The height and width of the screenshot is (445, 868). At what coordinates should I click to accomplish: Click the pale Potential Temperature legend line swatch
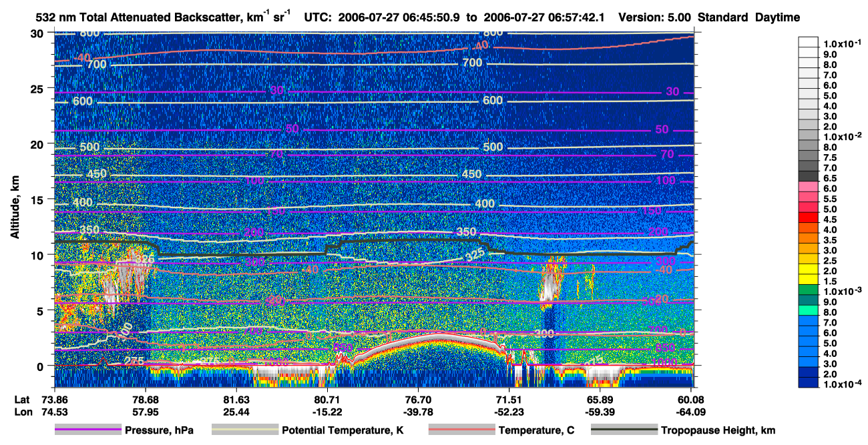pos(245,430)
